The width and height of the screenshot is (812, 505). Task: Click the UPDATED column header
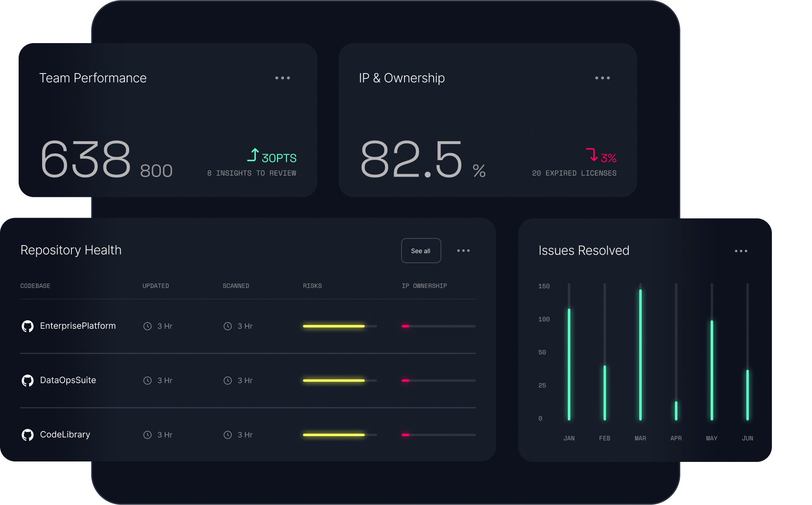[156, 286]
